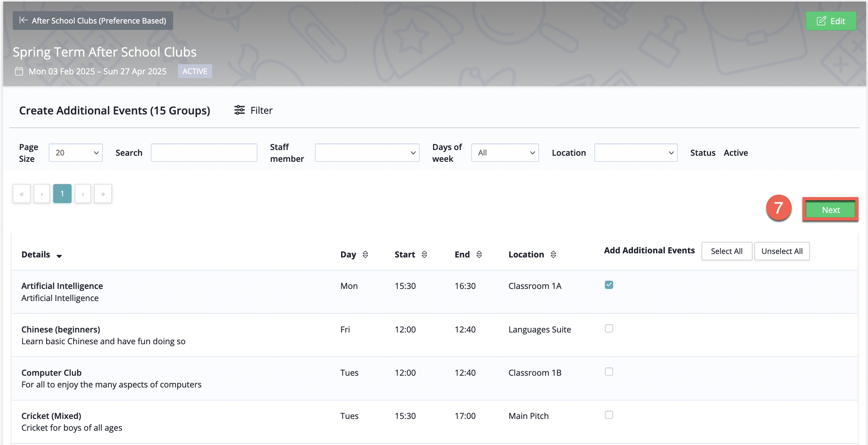
Task: Uncheck the Artificial Intelligence checkbox
Action: [609, 285]
